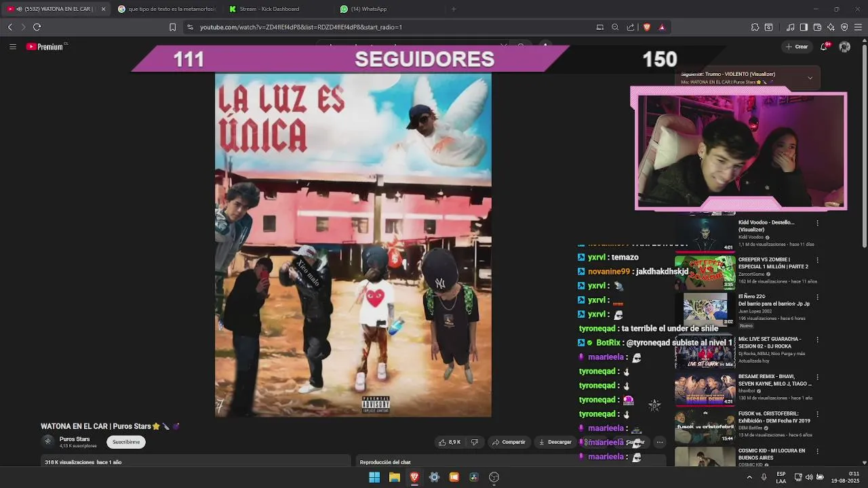Close the WATONA EN EL CAR tab
Image resolution: width=868 pixels, height=488 pixels.
point(103,9)
